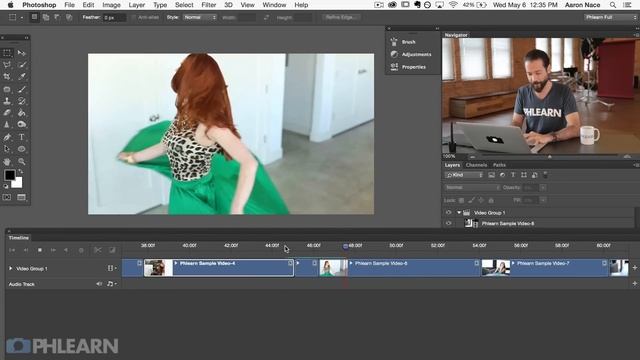Open the Properties panel
The width and height of the screenshot is (640, 360).
click(x=409, y=67)
